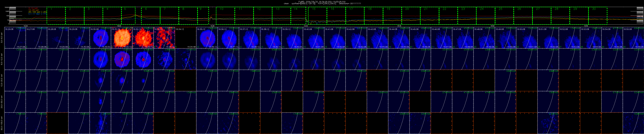Open the blank 16:34:12 frame in top row

(x=185, y=38)
